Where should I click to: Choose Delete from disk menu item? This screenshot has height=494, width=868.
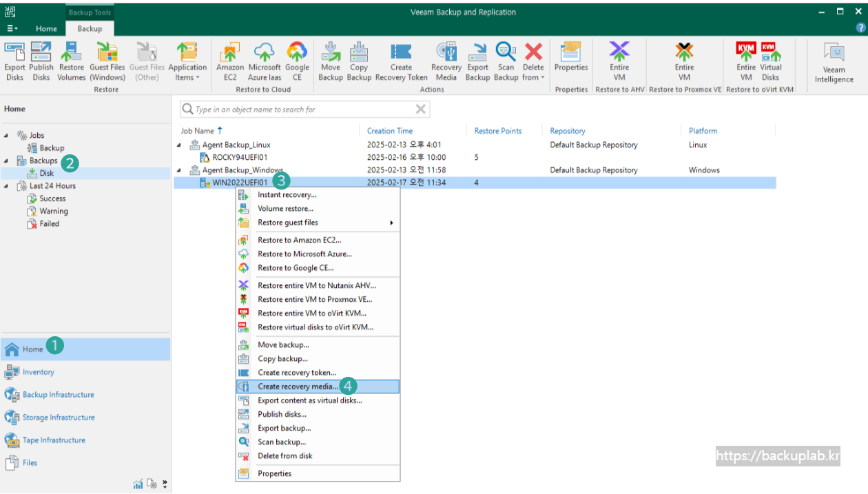pos(318,456)
